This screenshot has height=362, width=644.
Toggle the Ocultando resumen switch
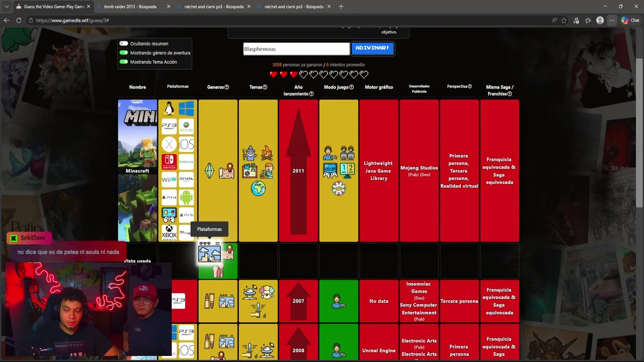tap(124, 44)
